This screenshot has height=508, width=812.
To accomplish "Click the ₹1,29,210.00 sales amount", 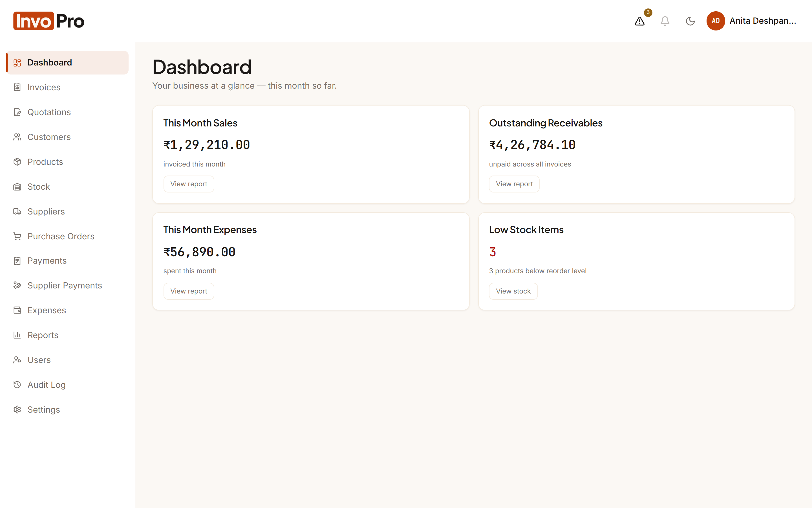I will [x=207, y=145].
